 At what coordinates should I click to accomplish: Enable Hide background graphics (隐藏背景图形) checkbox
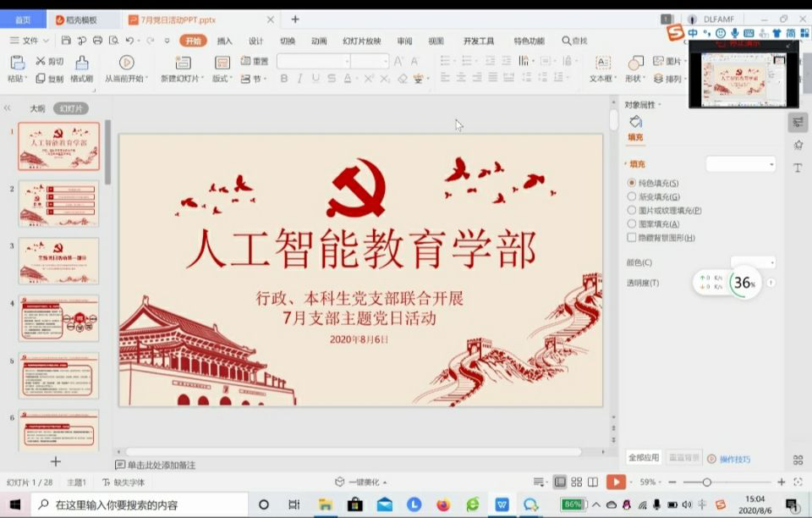point(632,238)
